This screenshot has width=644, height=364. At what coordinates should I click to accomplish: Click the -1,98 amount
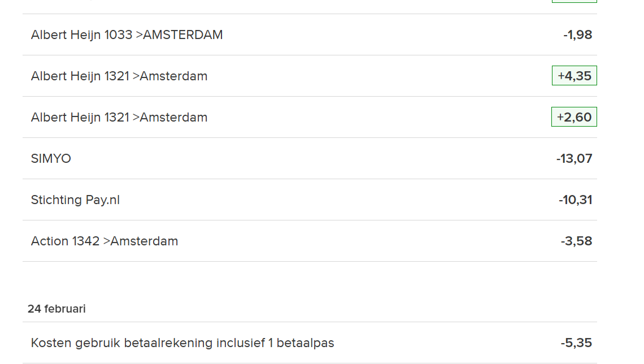[577, 35]
